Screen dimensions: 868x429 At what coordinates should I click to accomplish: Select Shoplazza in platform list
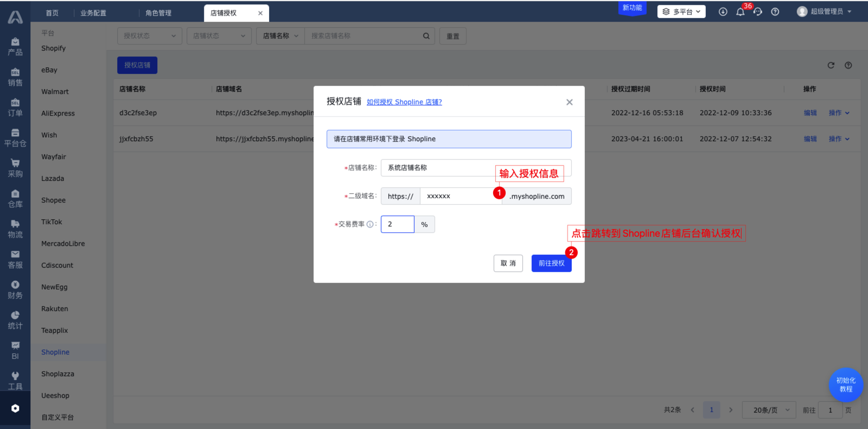tap(58, 374)
